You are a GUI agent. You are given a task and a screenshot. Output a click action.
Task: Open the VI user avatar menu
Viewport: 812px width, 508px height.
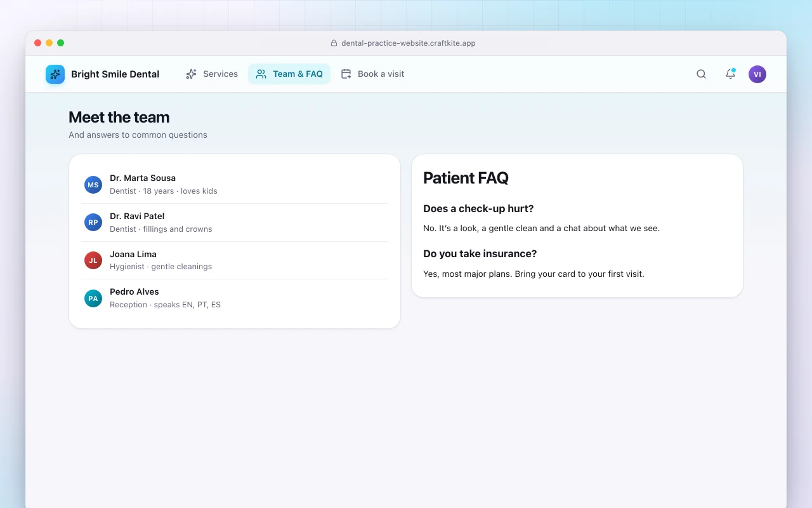tap(757, 74)
